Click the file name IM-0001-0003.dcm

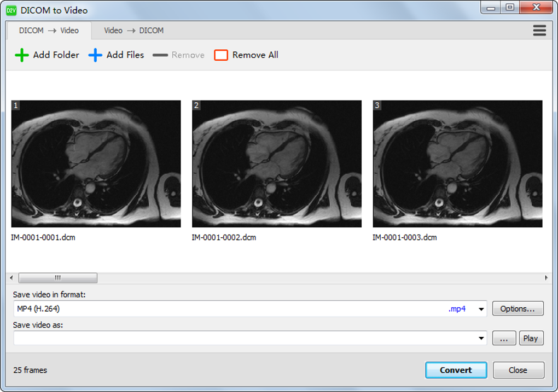click(x=405, y=237)
